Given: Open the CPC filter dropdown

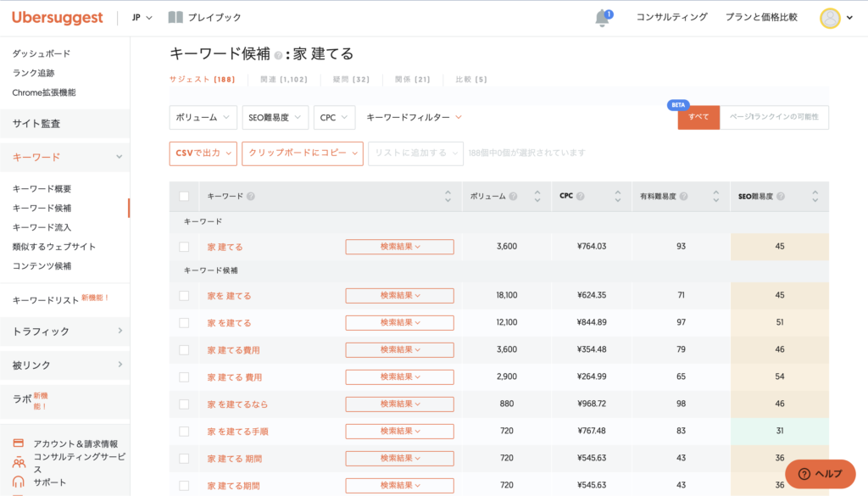Looking at the screenshot, I should click(334, 117).
